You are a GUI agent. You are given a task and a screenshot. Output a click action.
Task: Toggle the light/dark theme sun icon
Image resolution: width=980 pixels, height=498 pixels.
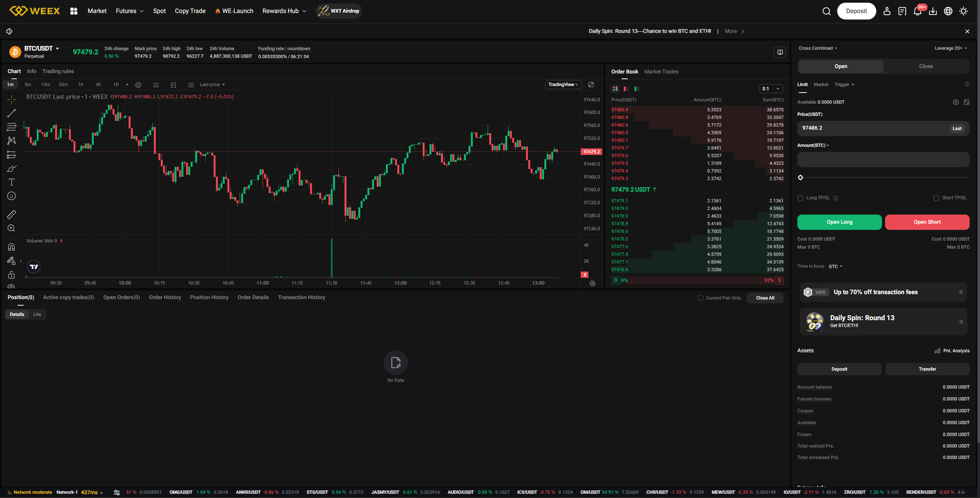[x=964, y=11]
